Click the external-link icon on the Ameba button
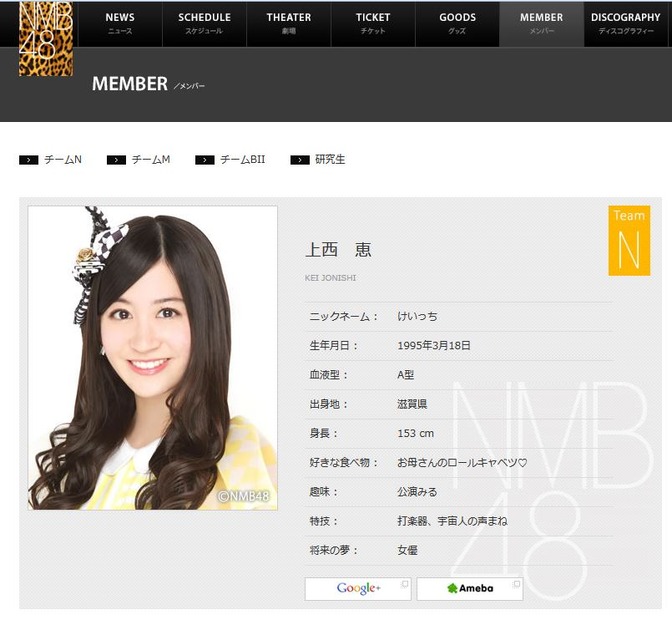 [x=516, y=584]
